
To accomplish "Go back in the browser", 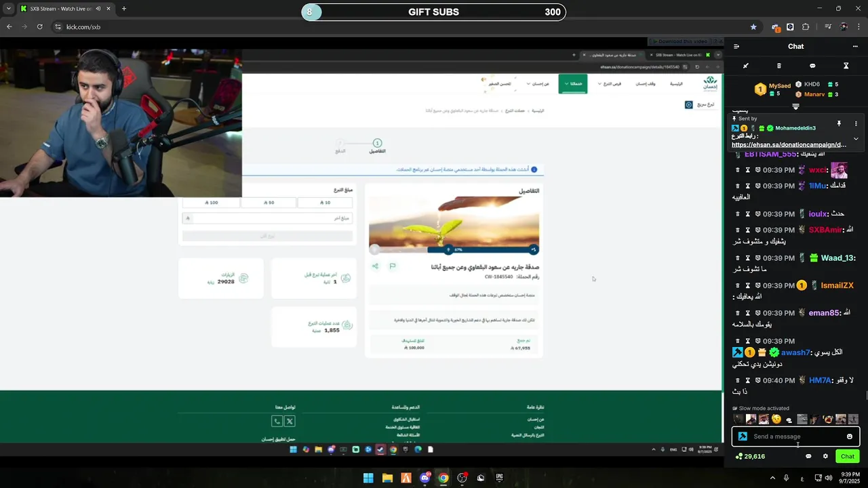I will [x=9, y=27].
